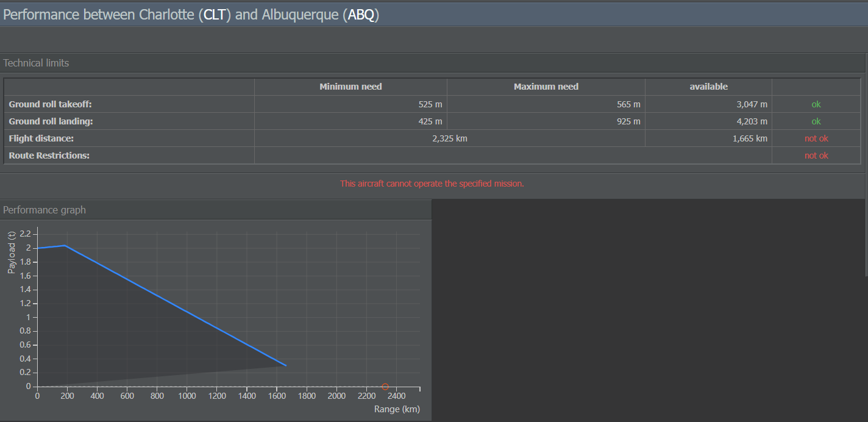Click the orange mission marker on the graph
868x422 pixels.
[x=385, y=387]
